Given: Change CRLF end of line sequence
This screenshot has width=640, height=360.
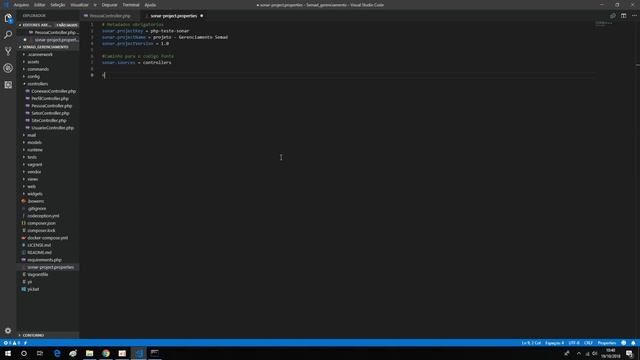Looking at the screenshot, I should [588, 343].
